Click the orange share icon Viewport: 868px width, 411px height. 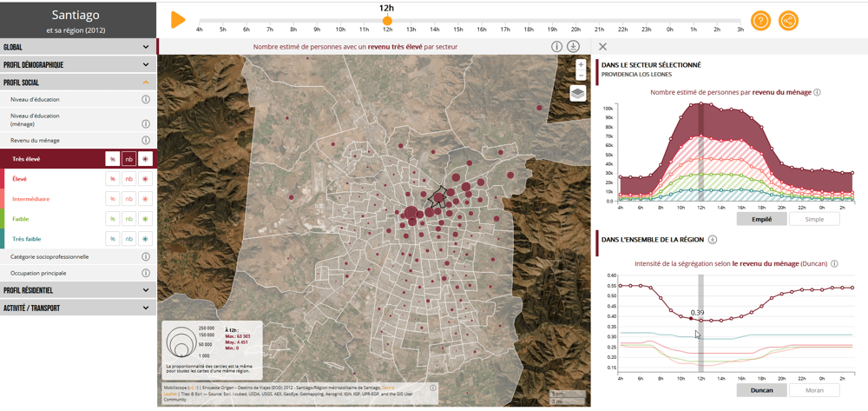(788, 21)
